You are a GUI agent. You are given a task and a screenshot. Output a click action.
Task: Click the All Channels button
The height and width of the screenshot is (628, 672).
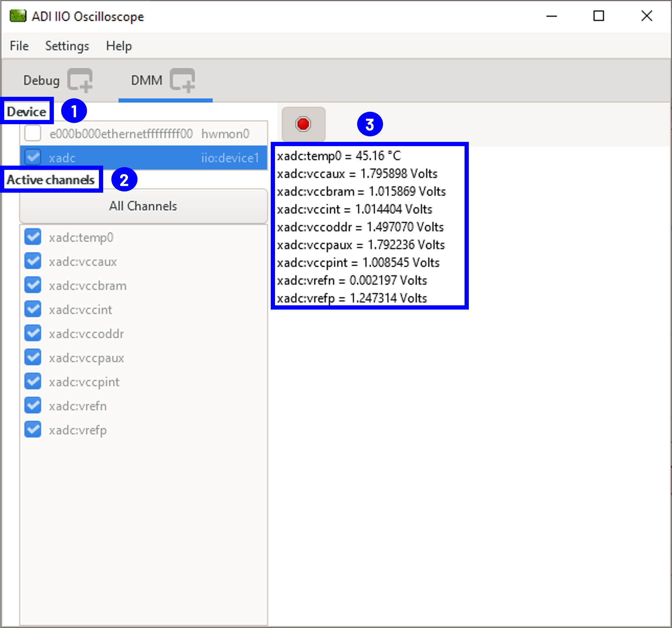pyautogui.click(x=143, y=206)
